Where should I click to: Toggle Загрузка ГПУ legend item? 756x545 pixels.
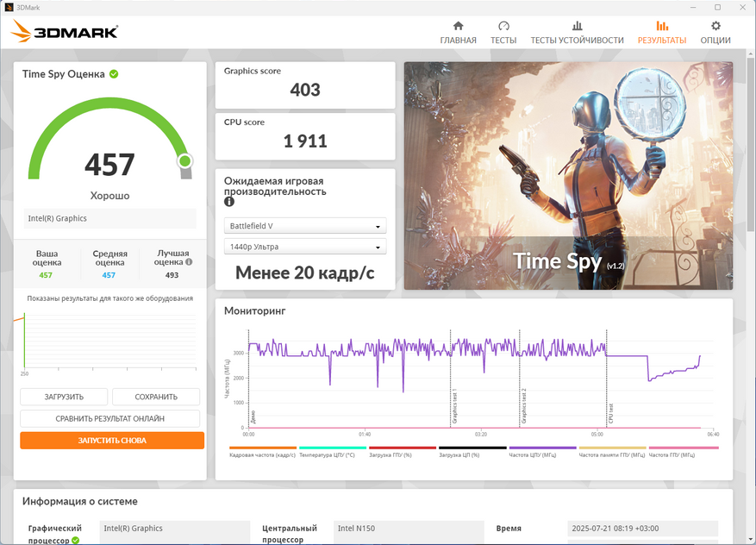pyautogui.click(x=402, y=453)
